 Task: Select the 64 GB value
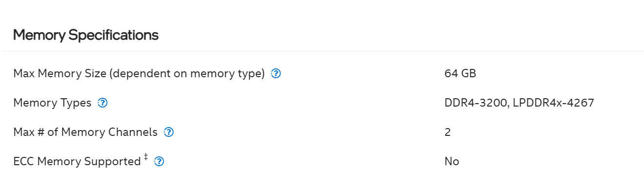[x=460, y=74]
